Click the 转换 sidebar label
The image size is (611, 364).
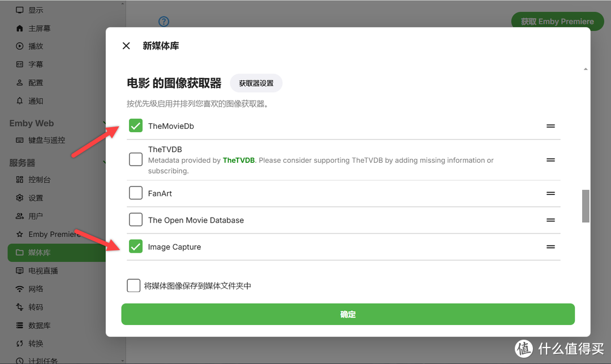click(36, 343)
